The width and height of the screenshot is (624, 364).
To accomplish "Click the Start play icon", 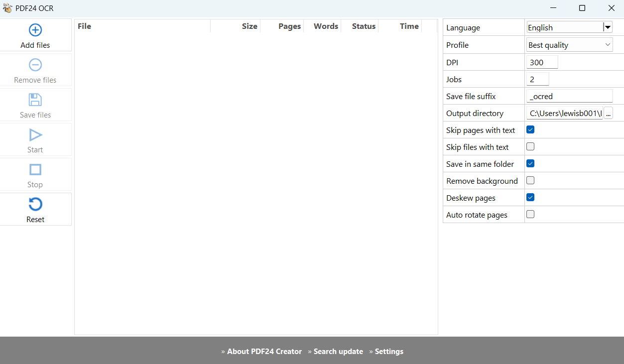I will (35, 135).
